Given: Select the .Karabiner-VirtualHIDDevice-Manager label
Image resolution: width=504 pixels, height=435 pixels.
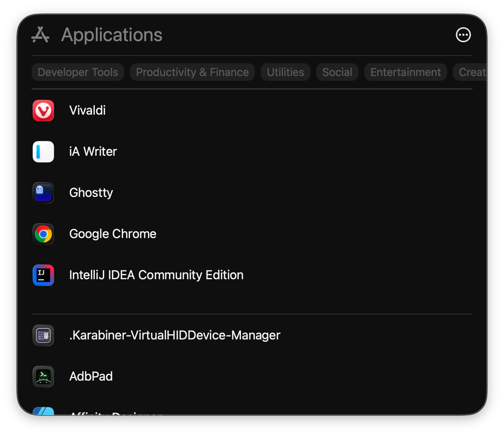Looking at the screenshot, I should pyautogui.click(x=175, y=335).
